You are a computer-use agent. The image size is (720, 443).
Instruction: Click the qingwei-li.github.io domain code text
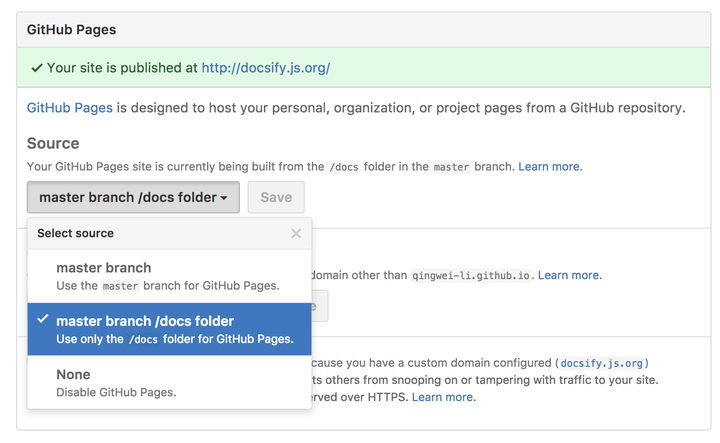pos(472,275)
